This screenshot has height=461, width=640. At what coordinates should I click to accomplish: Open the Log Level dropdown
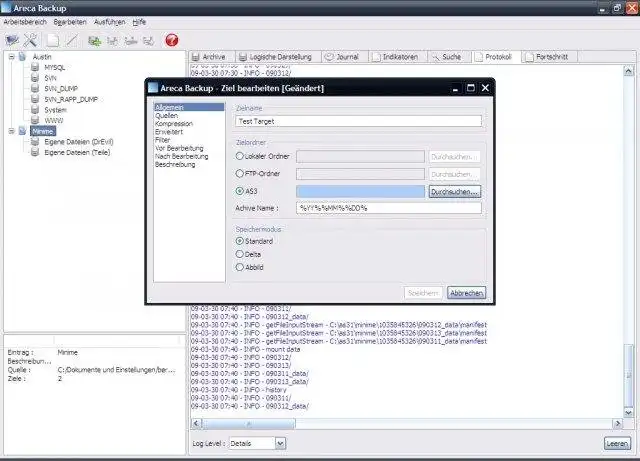tap(280, 443)
